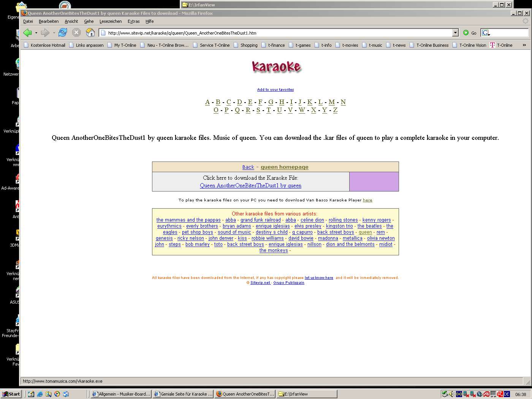Viewport: 532px width, 399px height.
Task: Open the Shopping bookmark
Action: (x=245, y=45)
